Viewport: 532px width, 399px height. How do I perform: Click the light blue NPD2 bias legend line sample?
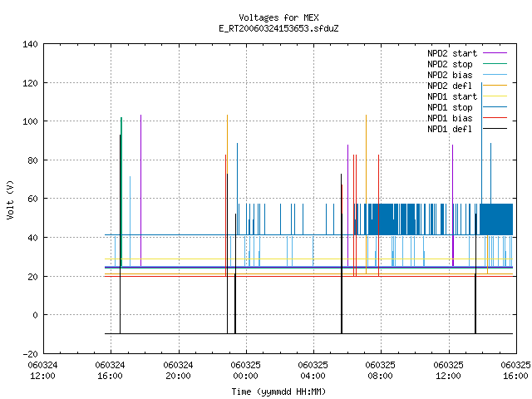[x=495, y=75]
